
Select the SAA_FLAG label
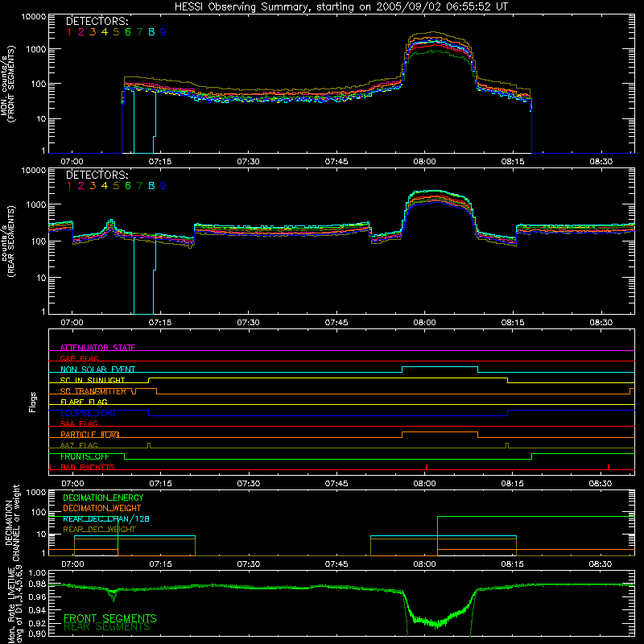pos(79,423)
